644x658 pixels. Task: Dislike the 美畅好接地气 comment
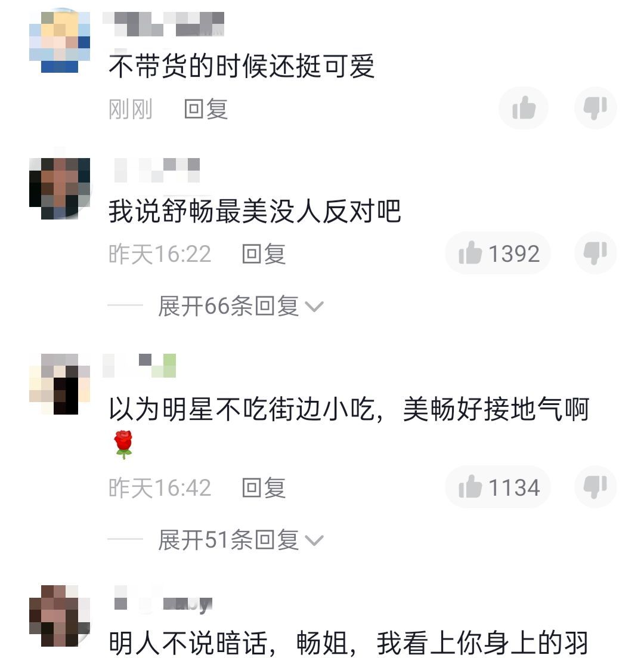coord(595,487)
